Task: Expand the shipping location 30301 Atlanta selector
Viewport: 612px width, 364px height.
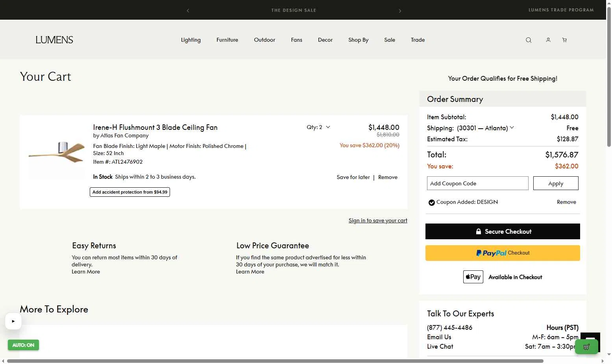Action: tap(486, 128)
